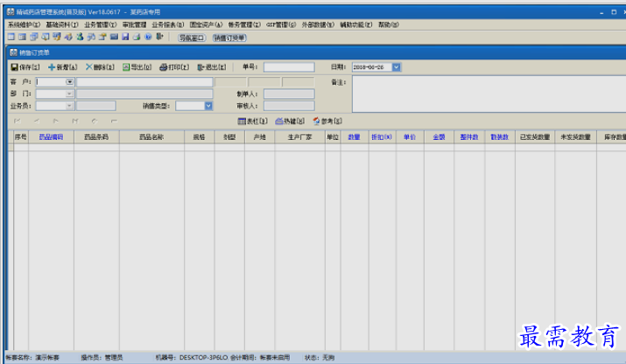
Task: Switch to the 销售订货单 tab button
Action: pyautogui.click(x=229, y=38)
